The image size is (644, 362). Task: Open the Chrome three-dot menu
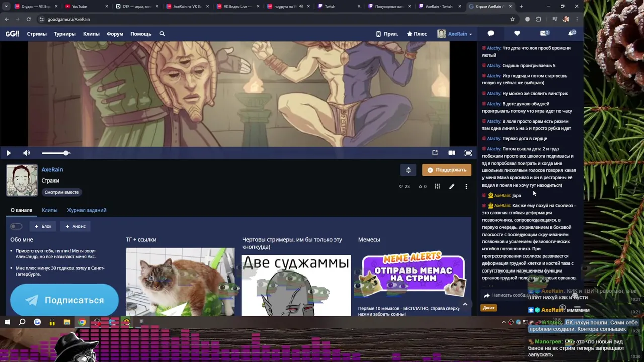(577, 19)
